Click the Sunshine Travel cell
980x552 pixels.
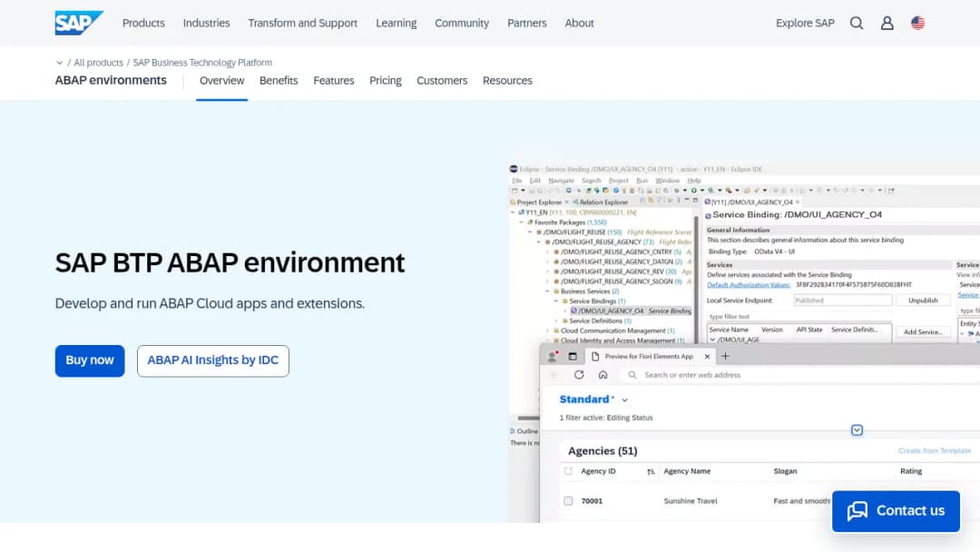point(691,501)
